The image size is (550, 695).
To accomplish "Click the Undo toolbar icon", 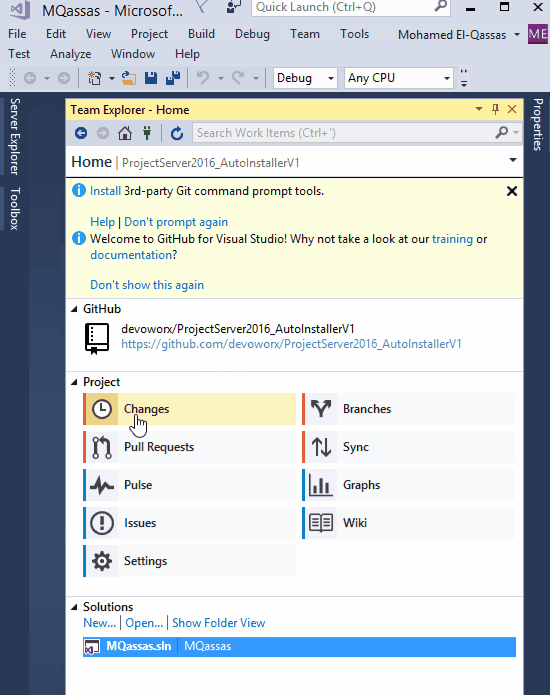I will pos(203,78).
